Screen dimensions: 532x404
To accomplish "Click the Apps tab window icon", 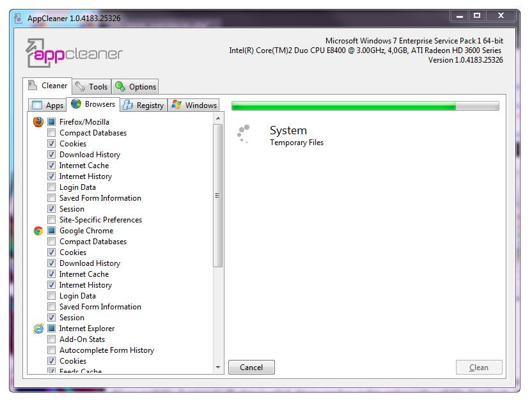I will 36,105.
